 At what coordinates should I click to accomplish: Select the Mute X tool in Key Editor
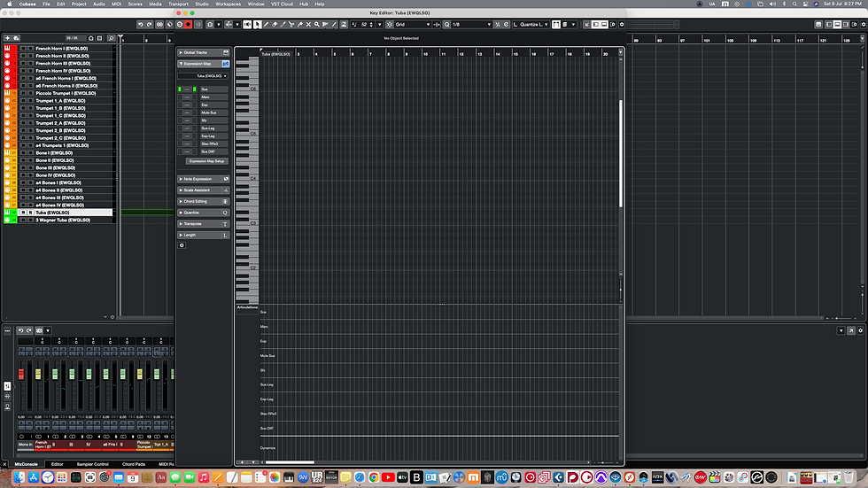tap(308, 24)
